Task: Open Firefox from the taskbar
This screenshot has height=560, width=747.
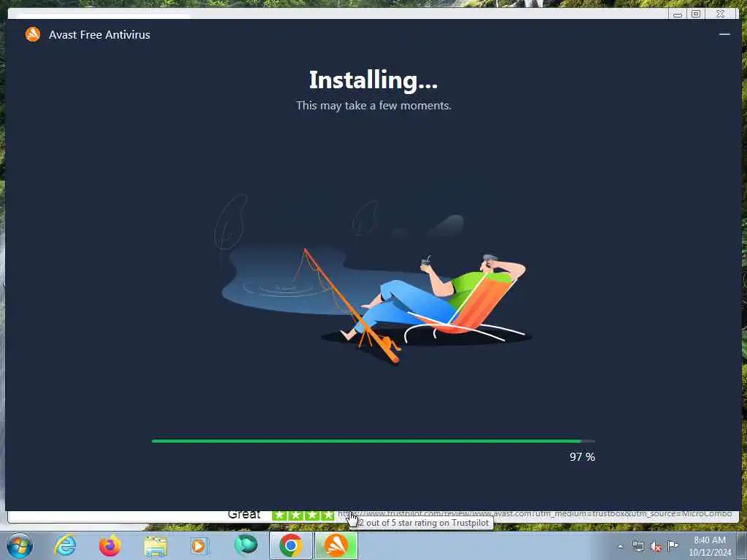Action: click(109, 545)
